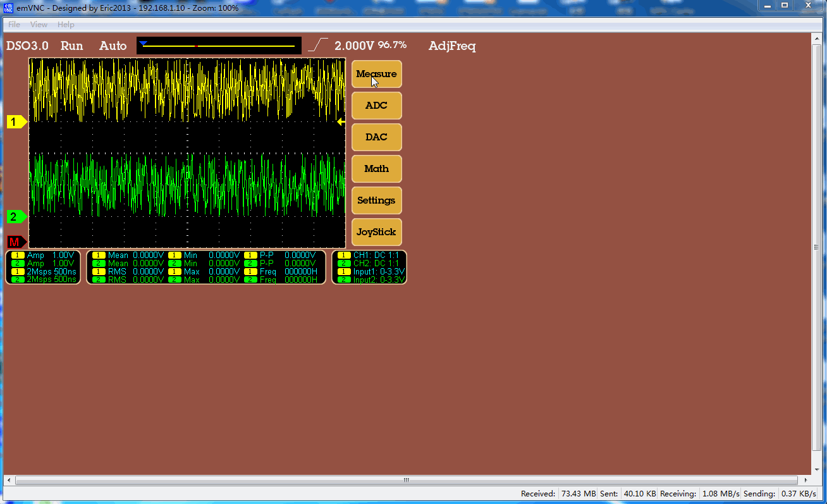Open the Measure panel
This screenshot has height=504, width=827.
[376, 74]
